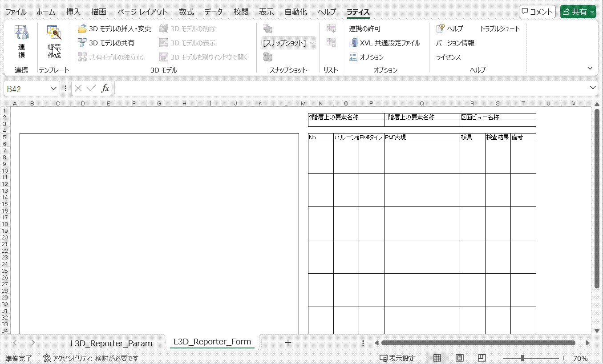Click バージョン情報
603x364 pixels.
click(455, 43)
